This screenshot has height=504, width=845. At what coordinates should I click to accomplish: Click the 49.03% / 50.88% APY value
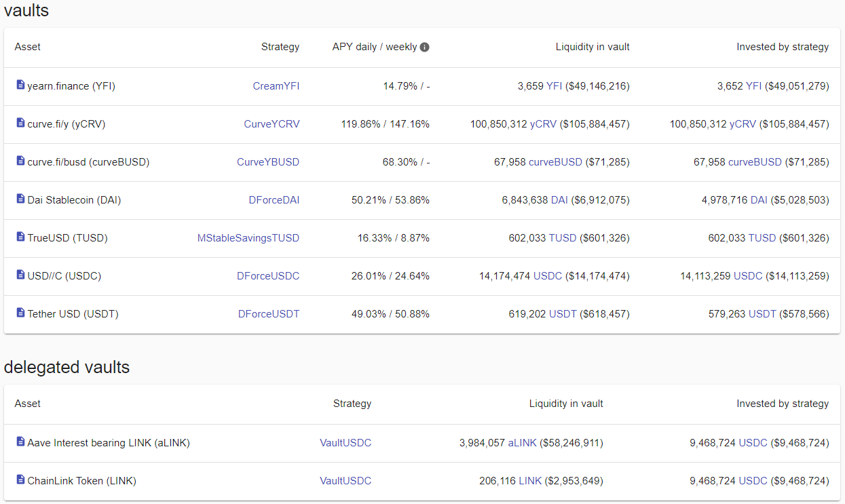[x=391, y=314]
